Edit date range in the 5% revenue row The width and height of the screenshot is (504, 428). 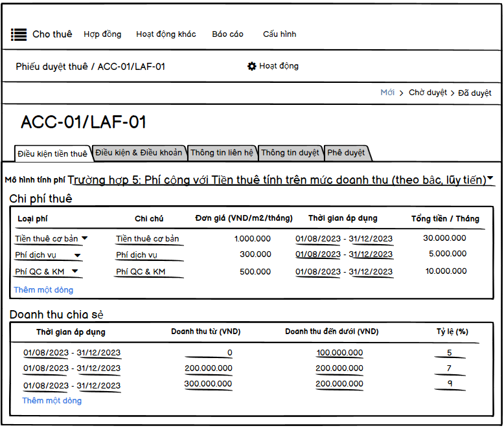point(72,353)
